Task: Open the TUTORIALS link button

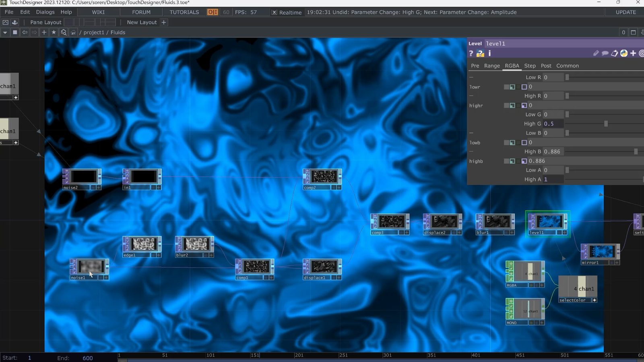Action: coord(184,12)
